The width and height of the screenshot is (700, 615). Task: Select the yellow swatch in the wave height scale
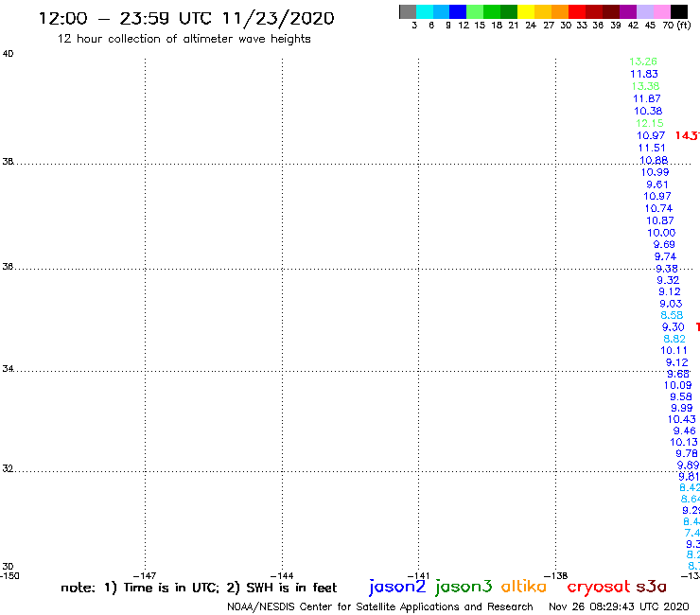point(526,11)
